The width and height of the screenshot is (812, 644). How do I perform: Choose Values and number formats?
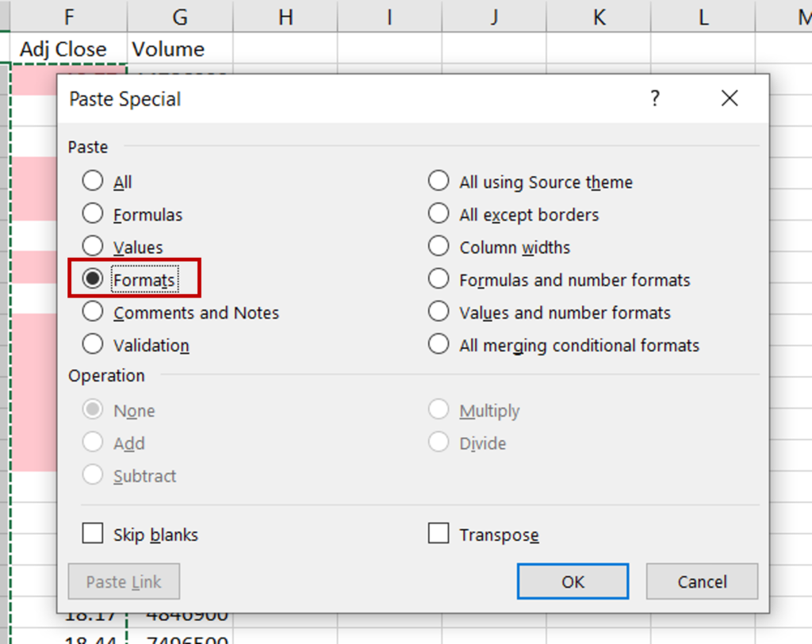coord(439,312)
